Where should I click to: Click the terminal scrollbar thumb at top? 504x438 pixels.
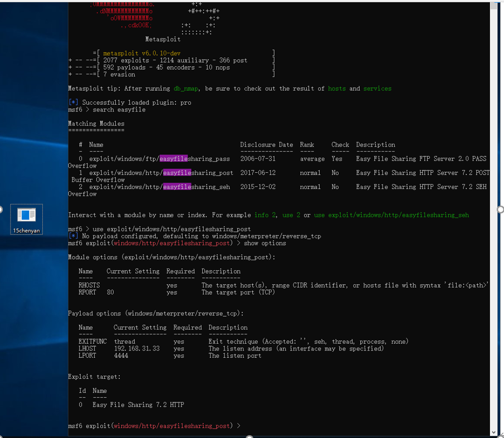pyautogui.click(x=494, y=6)
